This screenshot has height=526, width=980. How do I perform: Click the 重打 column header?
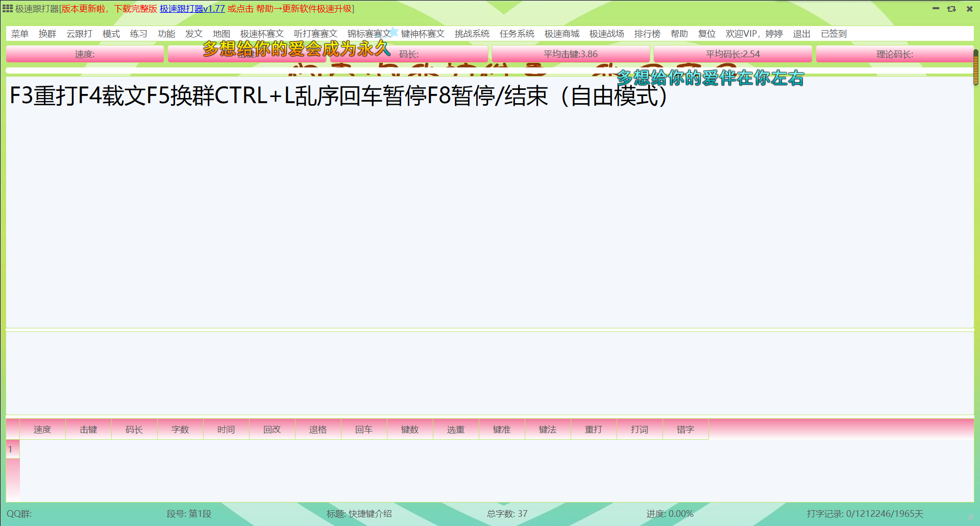point(594,429)
